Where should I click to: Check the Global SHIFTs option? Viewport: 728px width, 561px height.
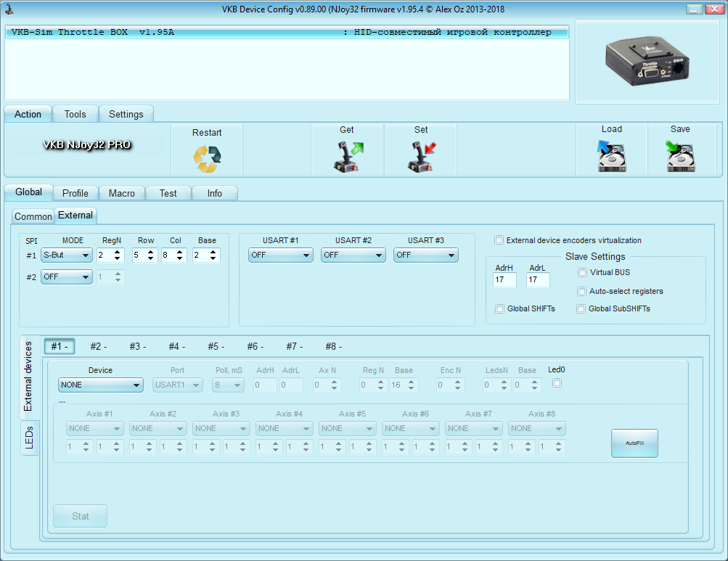click(499, 308)
